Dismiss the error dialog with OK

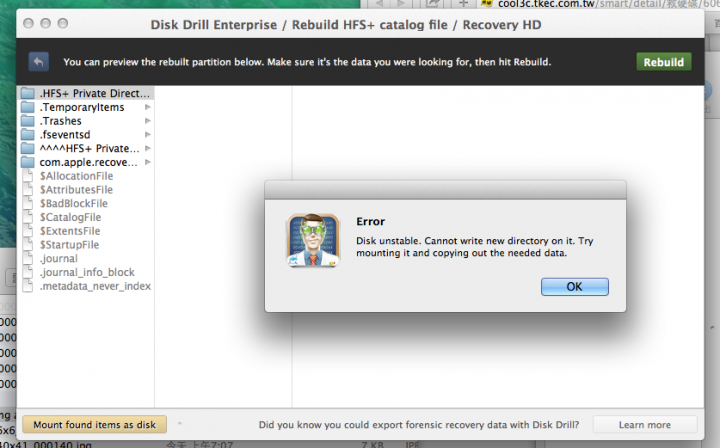pos(574,286)
